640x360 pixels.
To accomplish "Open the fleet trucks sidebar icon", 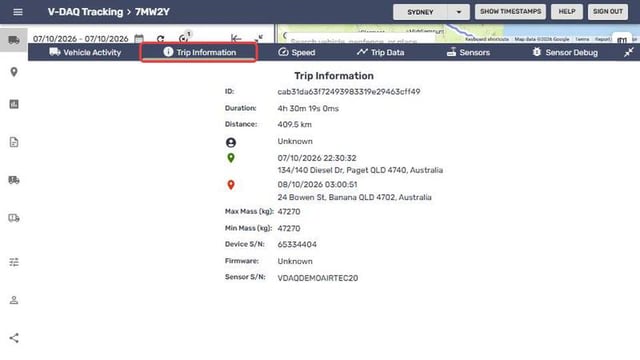I will click(x=14, y=180).
